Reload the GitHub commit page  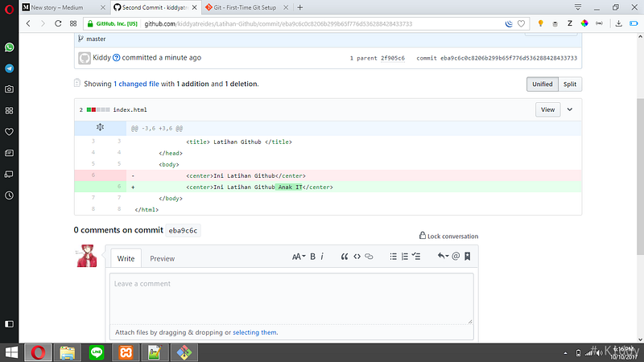tap(58, 24)
